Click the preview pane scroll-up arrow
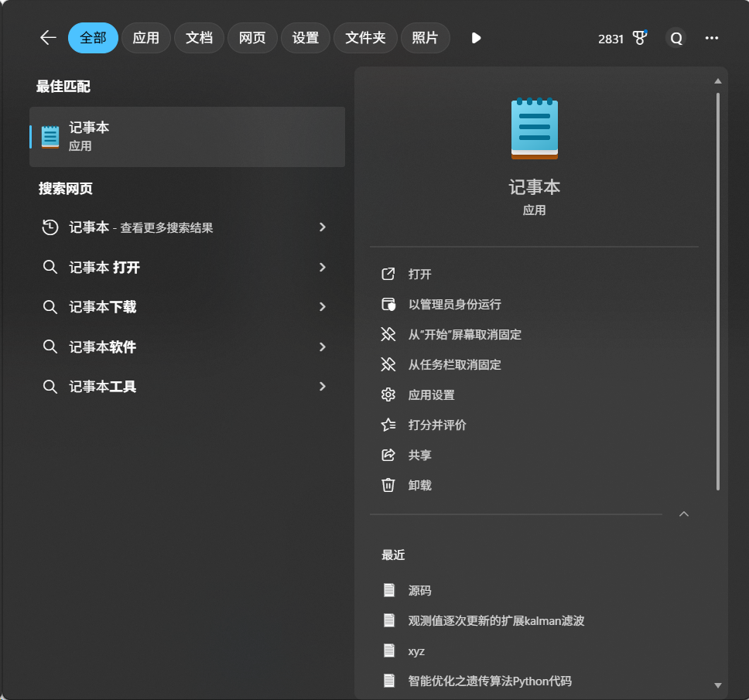Viewport: 749px width, 700px height. (x=717, y=81)
